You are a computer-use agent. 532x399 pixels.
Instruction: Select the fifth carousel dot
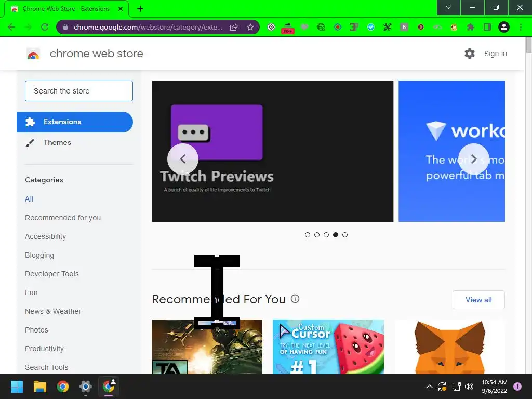click(345, 235)
